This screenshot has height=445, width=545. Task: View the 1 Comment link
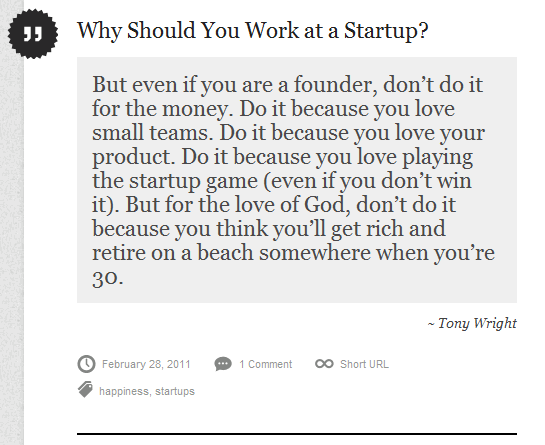pyautogui.click(x=266, y=364)
